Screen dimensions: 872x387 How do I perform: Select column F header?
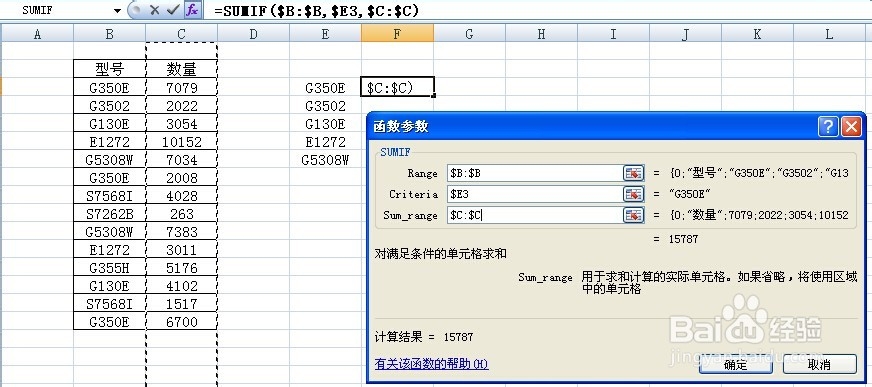coord(397,34)
